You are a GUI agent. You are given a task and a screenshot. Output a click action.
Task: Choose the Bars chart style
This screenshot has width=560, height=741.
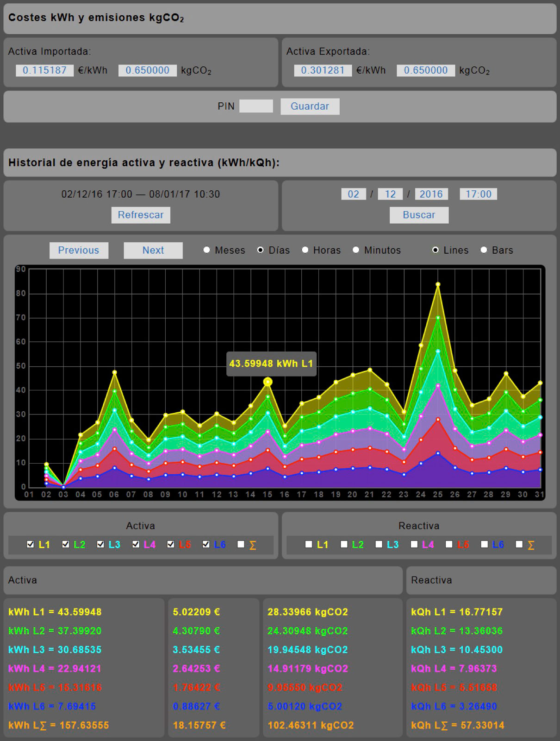coord(484,250)
